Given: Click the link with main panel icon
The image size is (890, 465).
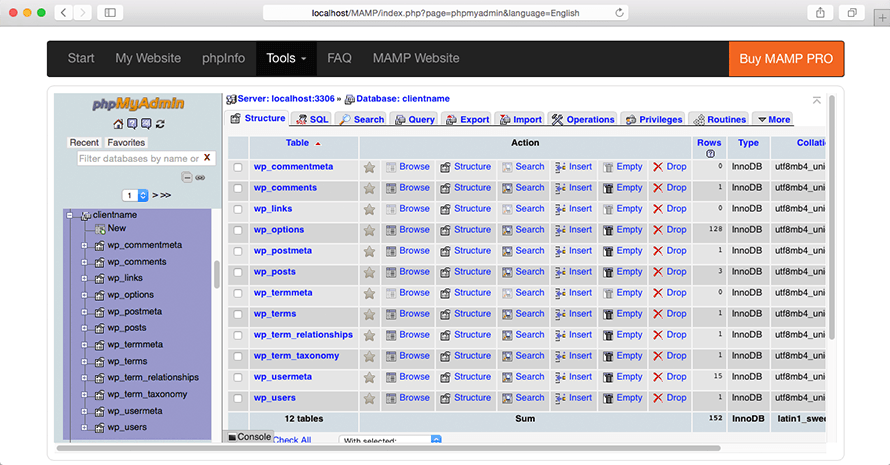Looking at the screenshot, I should click(200, 178).
